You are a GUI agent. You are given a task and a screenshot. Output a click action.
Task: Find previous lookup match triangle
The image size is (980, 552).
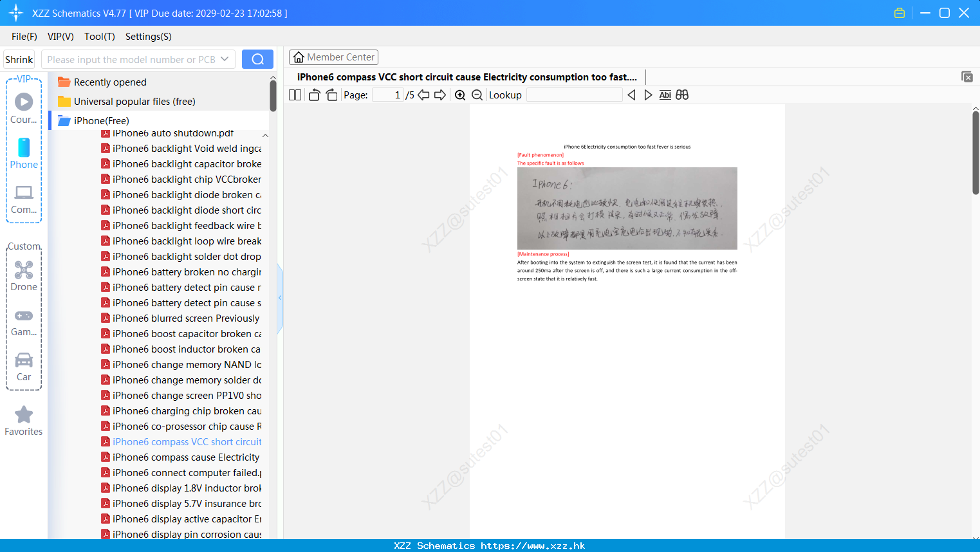pyautogui.click(x=631, y=95)
